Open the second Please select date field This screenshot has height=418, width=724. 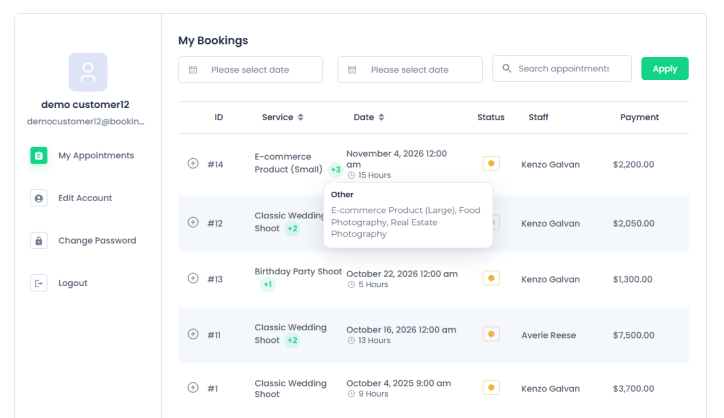tap(410, 70)
